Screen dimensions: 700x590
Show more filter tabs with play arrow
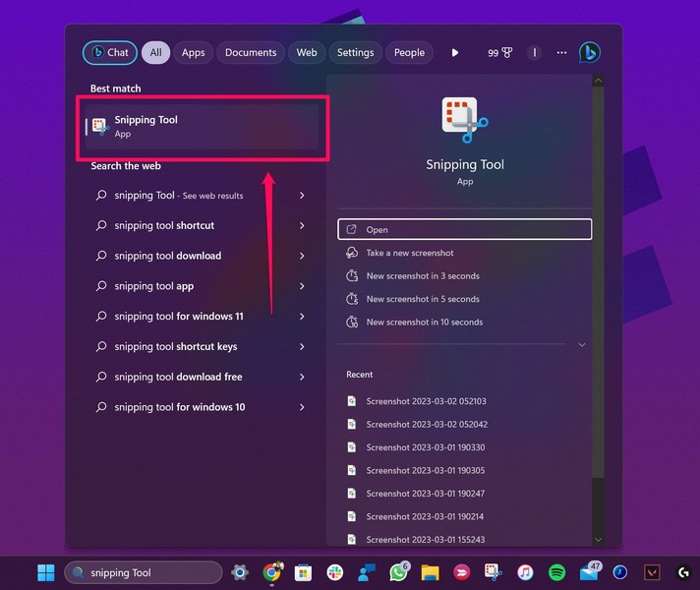pos(455,53)
